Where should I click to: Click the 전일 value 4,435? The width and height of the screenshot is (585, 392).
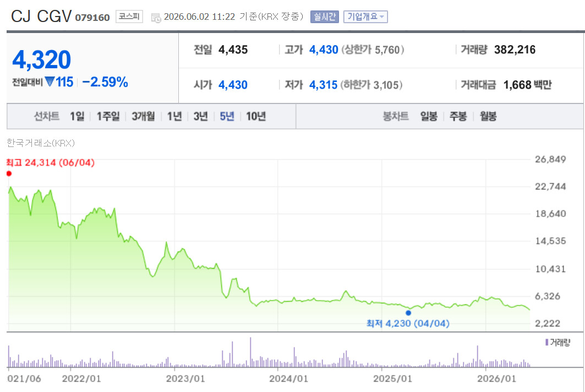[233, 50]
